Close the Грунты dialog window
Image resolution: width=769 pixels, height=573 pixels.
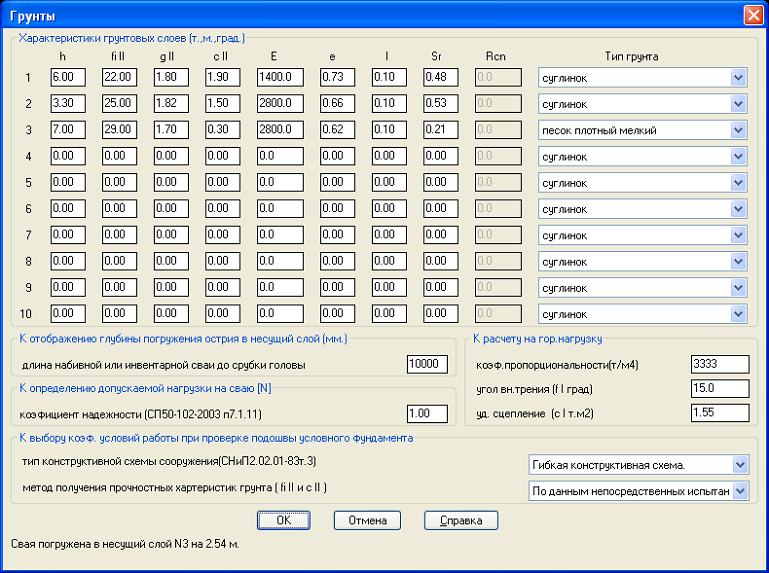(x=753, y=15)
